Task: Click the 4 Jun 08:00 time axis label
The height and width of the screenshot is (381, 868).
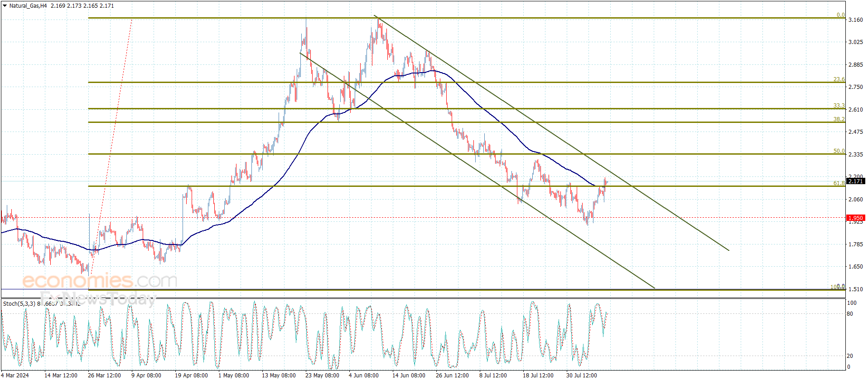Action: click(364, 376)
